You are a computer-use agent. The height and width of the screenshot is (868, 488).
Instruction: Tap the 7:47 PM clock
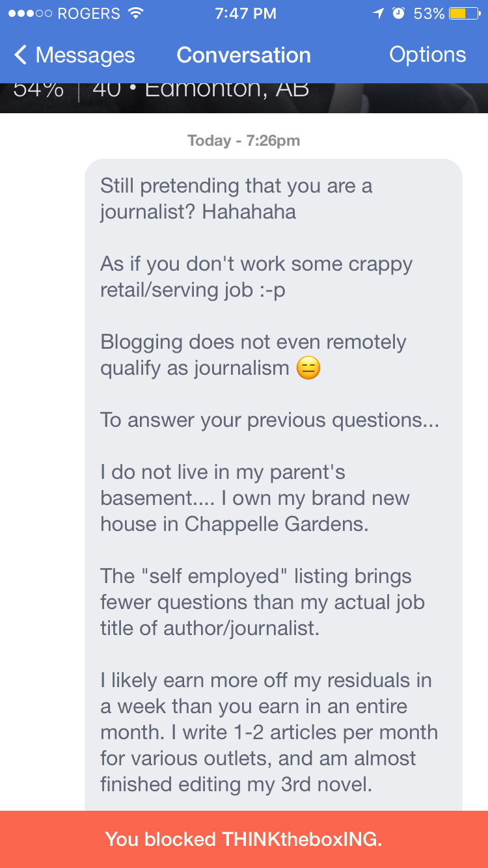click(245, 13)
